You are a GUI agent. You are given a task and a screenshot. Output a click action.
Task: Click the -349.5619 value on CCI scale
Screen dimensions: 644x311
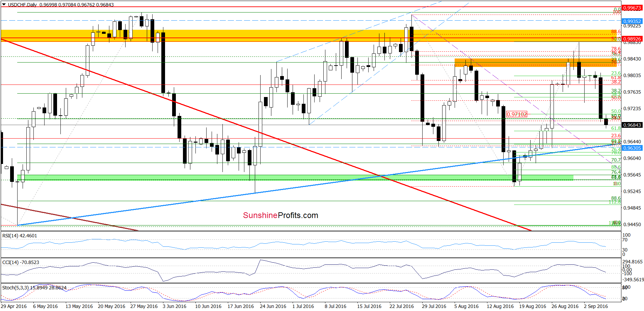(633, 280)
